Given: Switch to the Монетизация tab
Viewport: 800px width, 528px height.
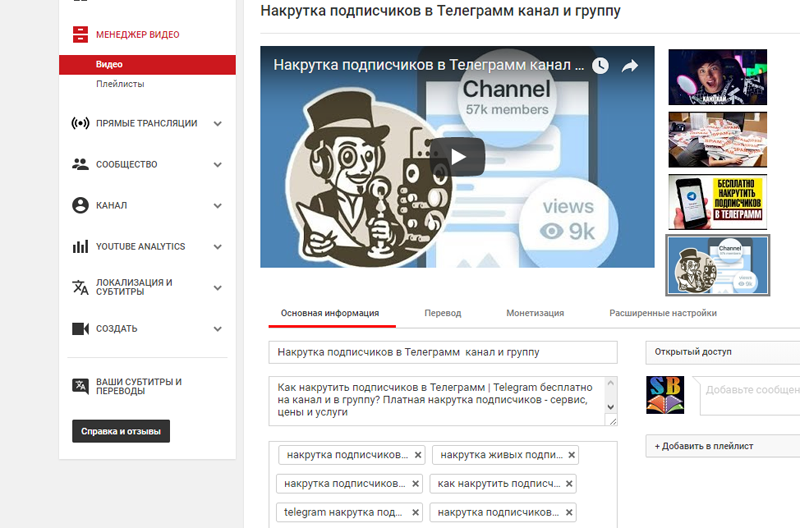Looking at the screenshot, I should (535, 313).
